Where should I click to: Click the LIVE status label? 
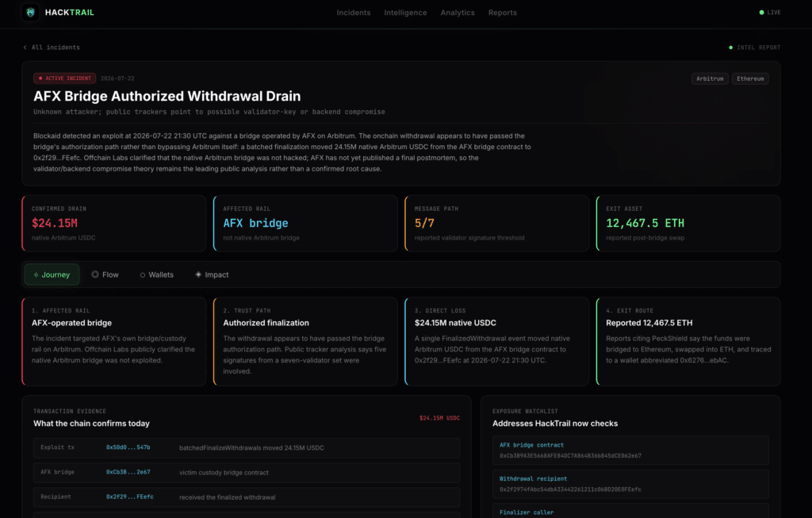774,13
